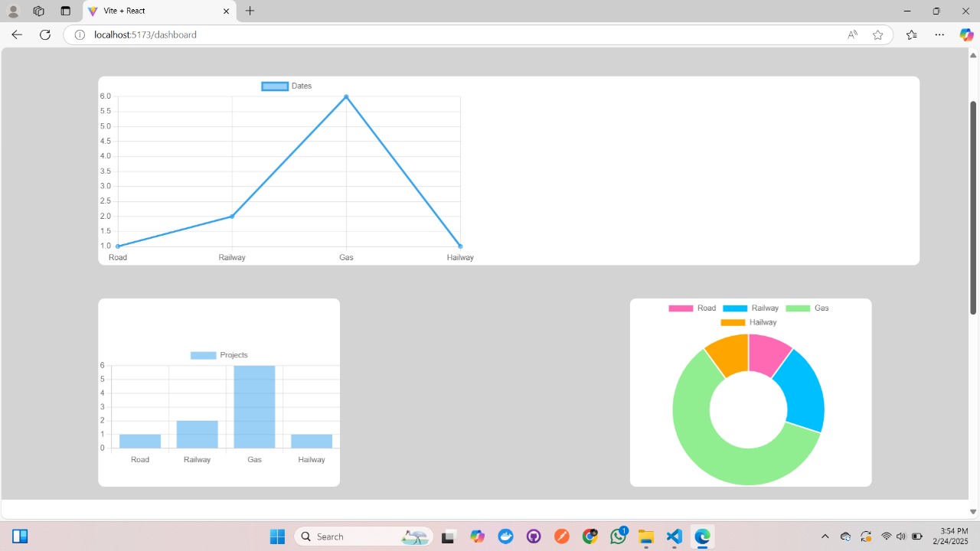Open Postman on the taskbar
Image resolution: width=980 pixels, height=551 pixels.
tap(561, 536)
